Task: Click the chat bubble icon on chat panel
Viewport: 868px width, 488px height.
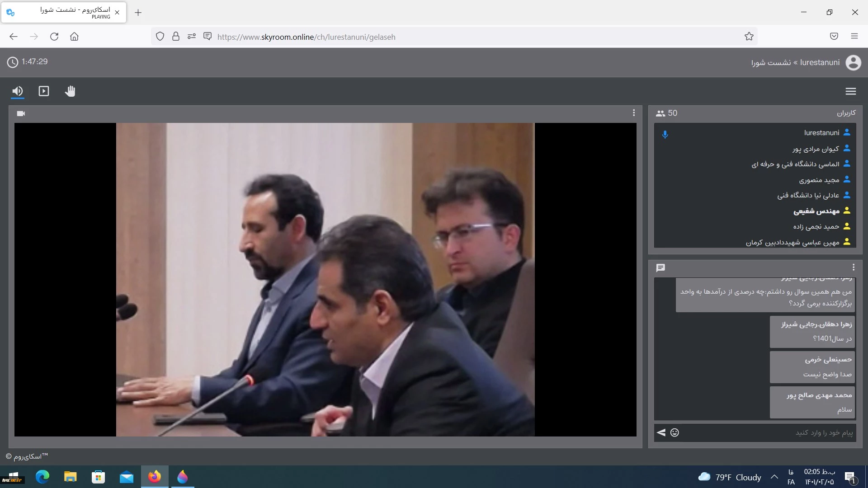Action: click(660, 268)
